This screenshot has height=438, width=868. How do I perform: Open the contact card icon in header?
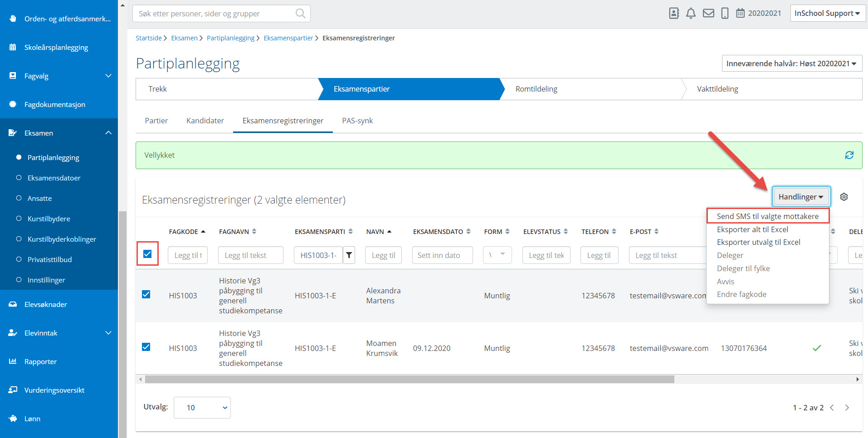(674, 13)
